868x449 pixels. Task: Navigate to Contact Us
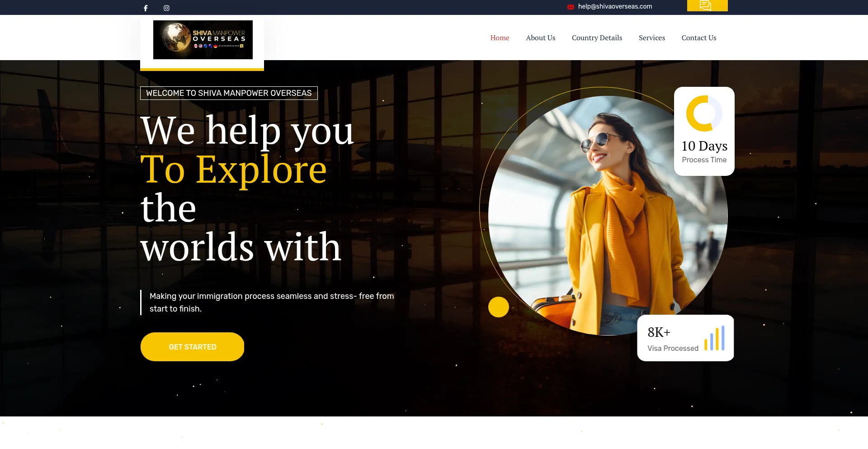tap(698, 38)
